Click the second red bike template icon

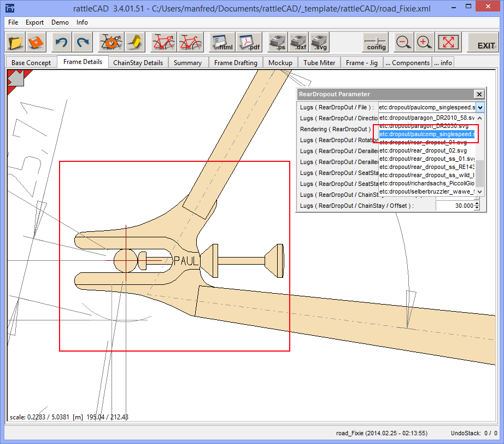[191, 42]
